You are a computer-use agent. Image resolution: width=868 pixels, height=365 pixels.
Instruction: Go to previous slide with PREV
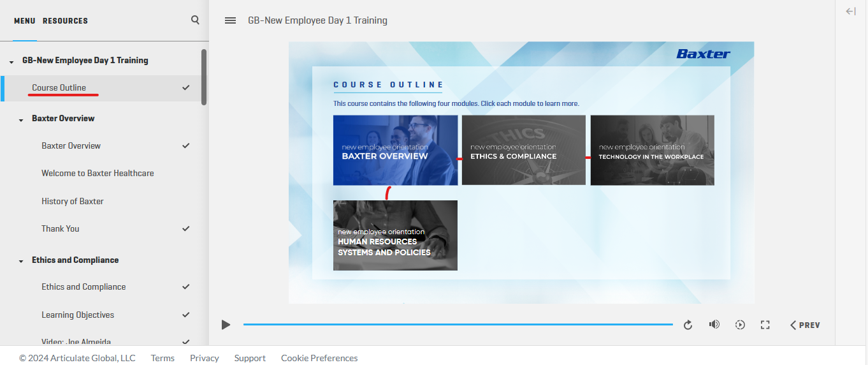coord(805,325)
